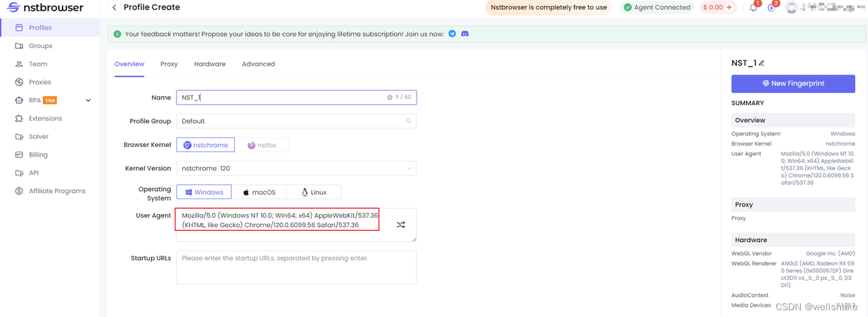868x317 pixels.
Task: Click the New Fingerprint button
Action: pos(793,83)
